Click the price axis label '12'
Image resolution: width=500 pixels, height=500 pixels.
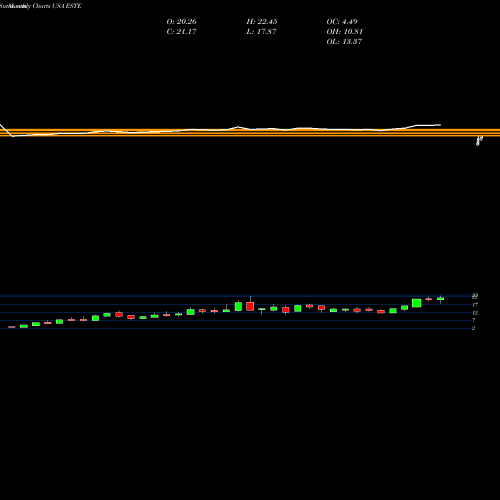[475, 313]
